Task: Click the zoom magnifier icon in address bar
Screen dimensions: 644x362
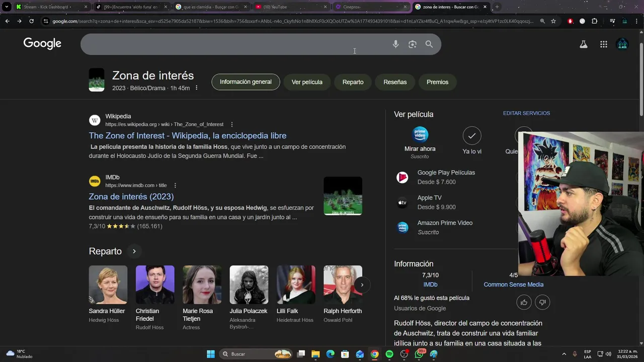Action: point(542,21)
